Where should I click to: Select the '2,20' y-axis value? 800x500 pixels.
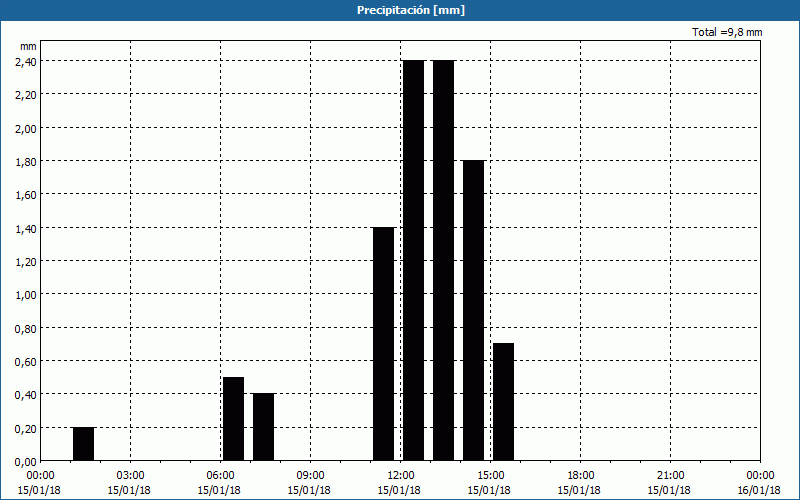26,94
